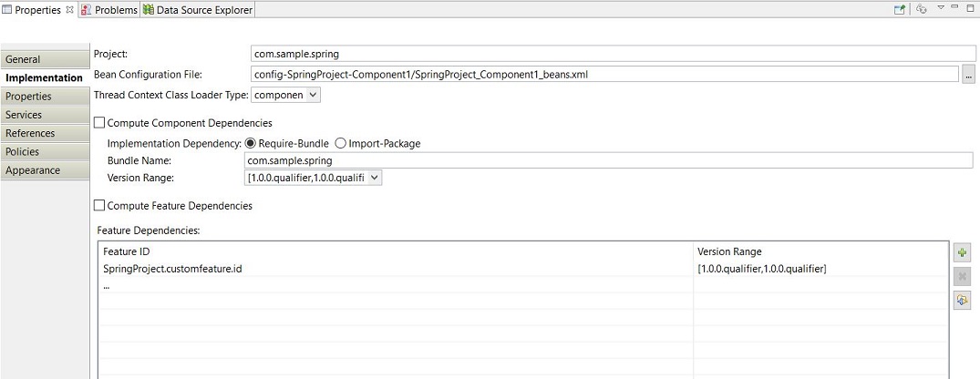
Task: Click the icon below the remove dependency button
Action: point(962,301)
